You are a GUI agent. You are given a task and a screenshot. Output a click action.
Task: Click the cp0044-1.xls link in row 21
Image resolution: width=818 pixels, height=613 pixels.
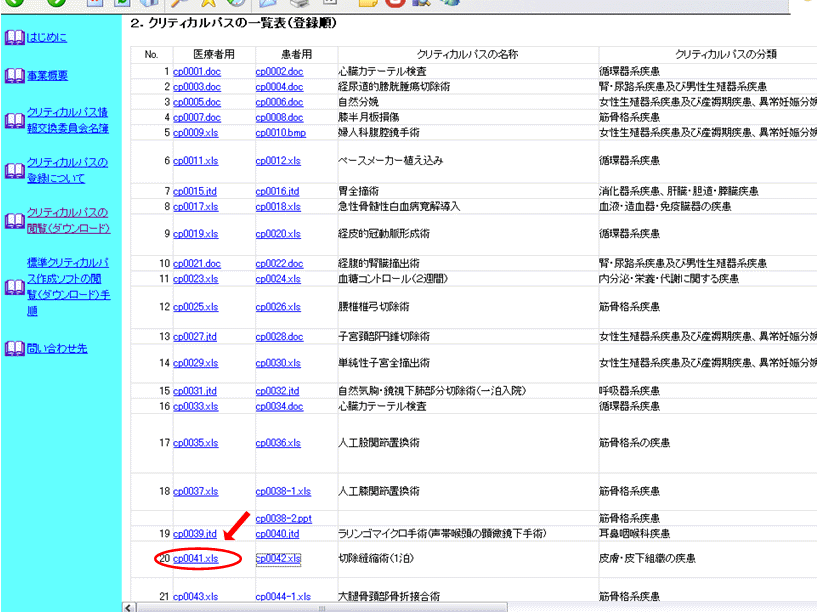pyautogui.click(x=283, y=597)
